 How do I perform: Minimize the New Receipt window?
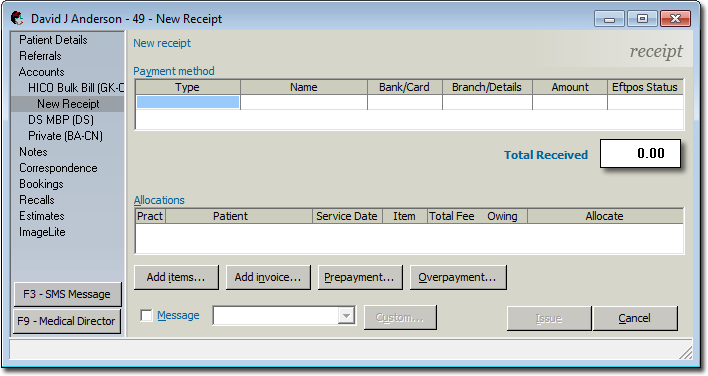(610, 19)
